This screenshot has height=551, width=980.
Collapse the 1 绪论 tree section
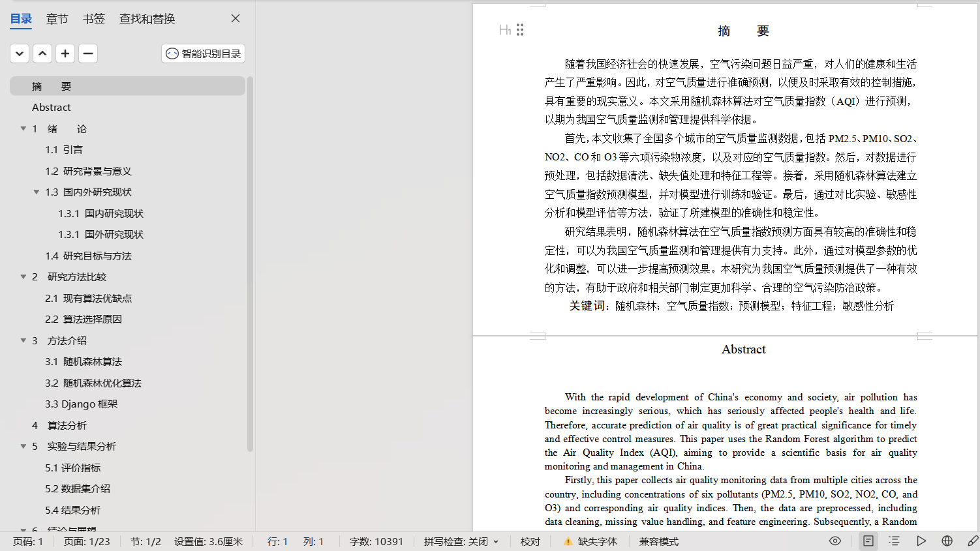[23, 129]
